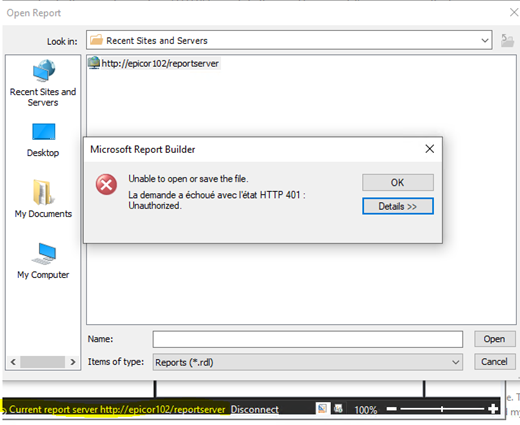520x425 pixels.
Task: Go to Desktop in places bar
Action: (x=43, y=140)
